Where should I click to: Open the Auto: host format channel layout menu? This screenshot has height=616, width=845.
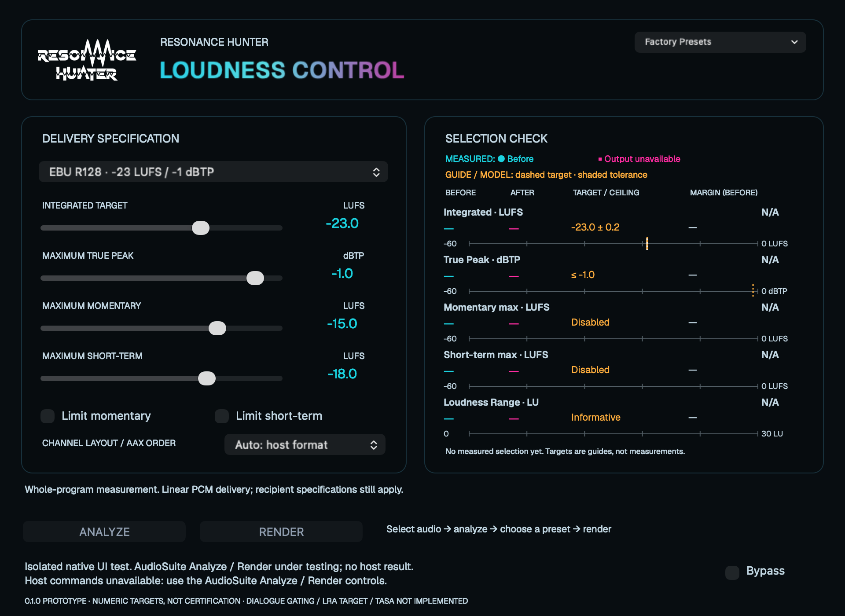click(305, 444)
